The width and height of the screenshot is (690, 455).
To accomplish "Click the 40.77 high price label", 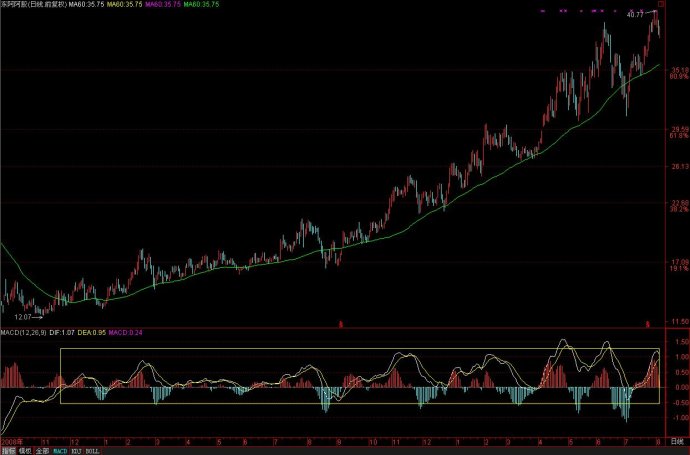I will [635, 15].
